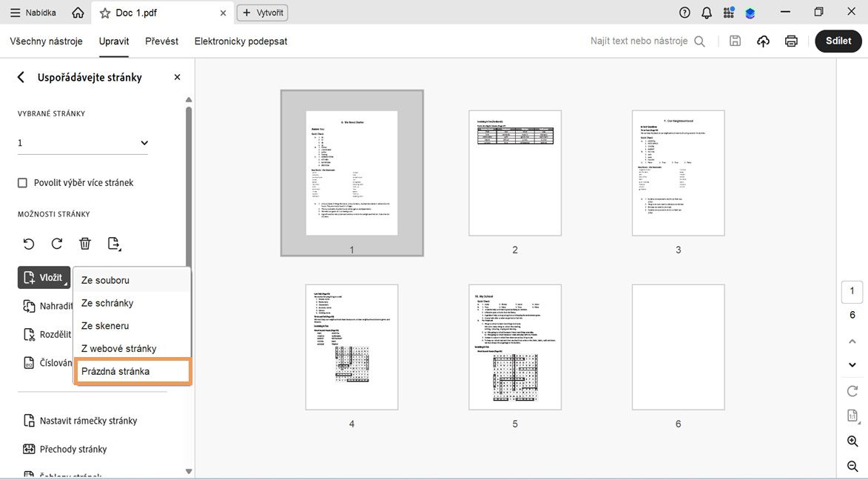Click the Rozdělit option
Viewport: 868px width, 480px height.
[47, 334]
